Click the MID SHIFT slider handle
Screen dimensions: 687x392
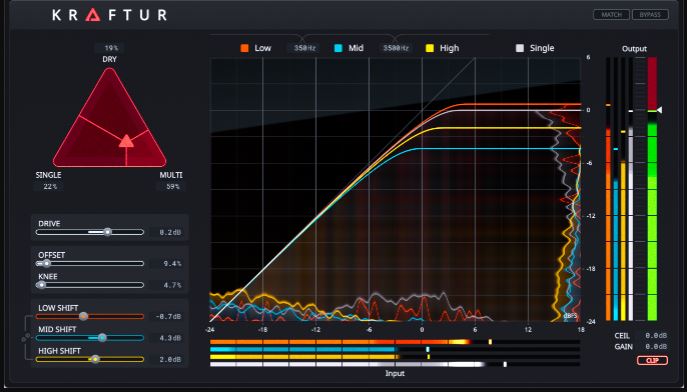[102, 338]
